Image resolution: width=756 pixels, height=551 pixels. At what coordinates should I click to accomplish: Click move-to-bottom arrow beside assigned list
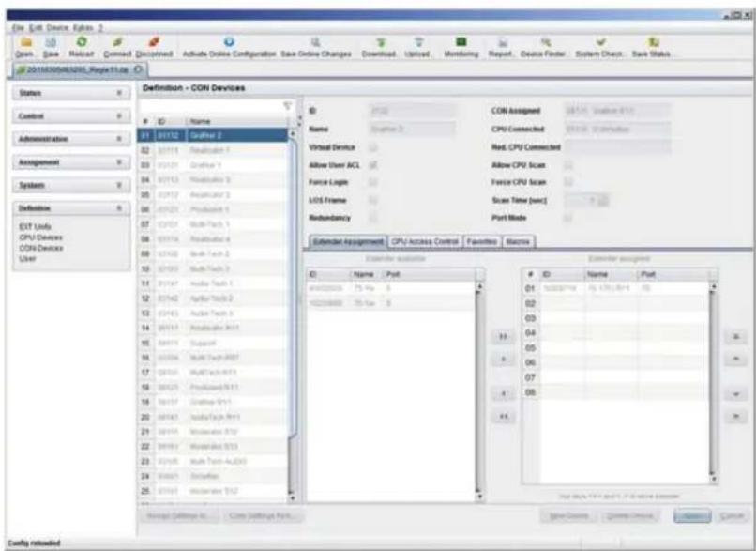click(x=735, y=416)
